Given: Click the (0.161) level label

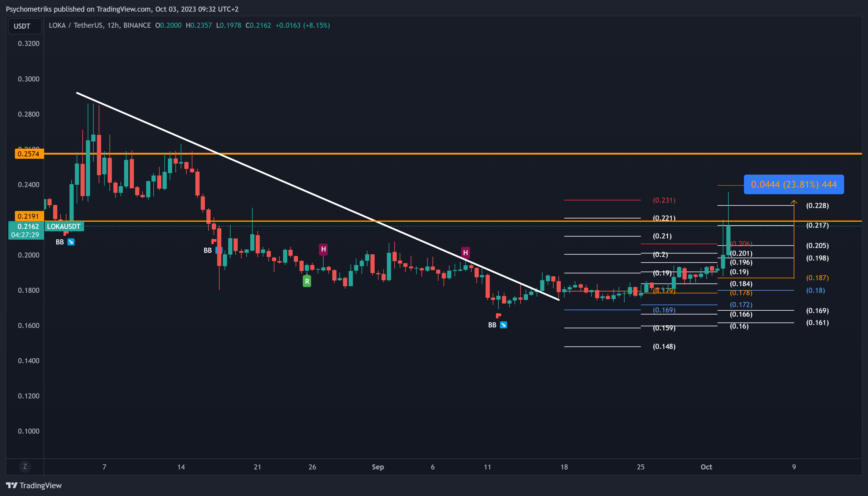Looking at the screenshot, I should tap(817, 322).
